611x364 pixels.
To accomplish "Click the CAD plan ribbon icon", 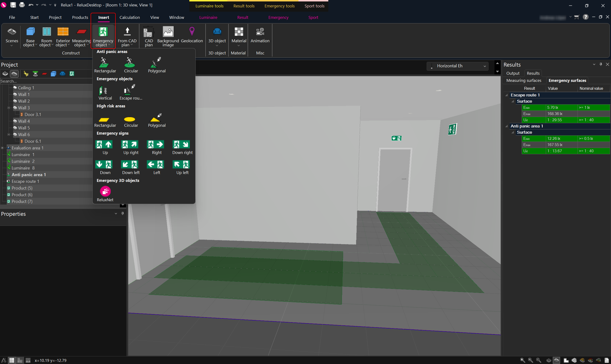I will (149, 36).
